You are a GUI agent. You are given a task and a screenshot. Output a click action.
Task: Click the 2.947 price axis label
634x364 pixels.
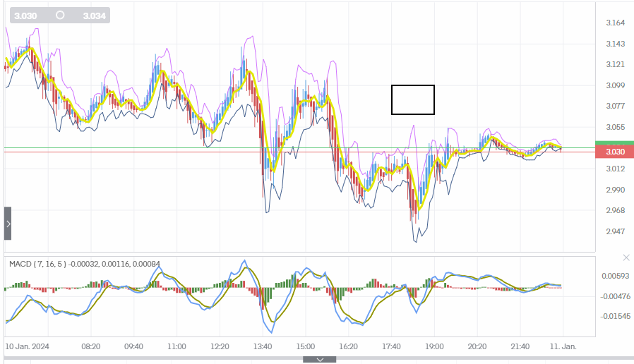[x=616, y=231]
